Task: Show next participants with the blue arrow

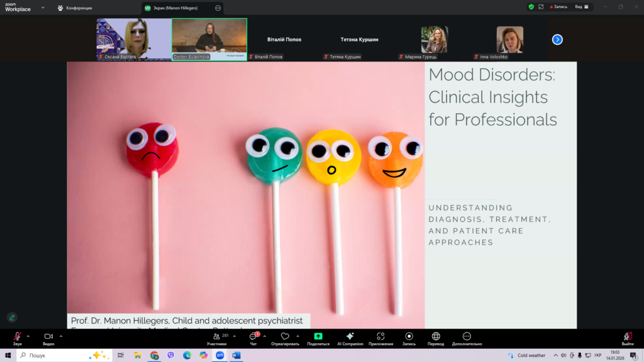Action: 557,40
